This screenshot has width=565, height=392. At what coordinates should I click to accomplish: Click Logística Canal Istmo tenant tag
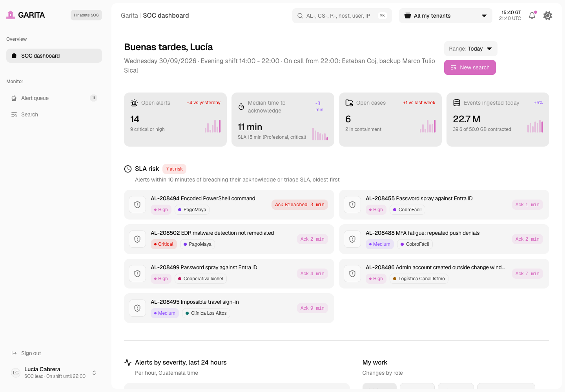419,279
